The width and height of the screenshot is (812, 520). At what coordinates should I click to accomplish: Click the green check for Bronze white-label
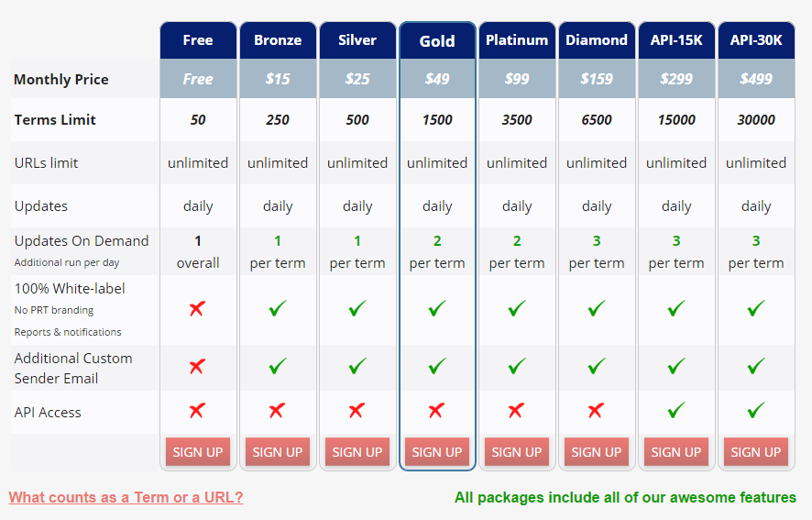click(x=278, y=308)
